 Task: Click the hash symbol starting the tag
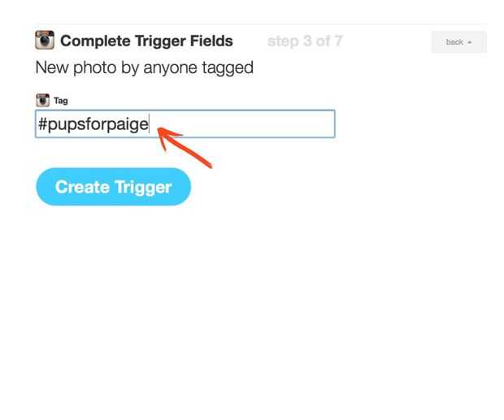point(43,123)
